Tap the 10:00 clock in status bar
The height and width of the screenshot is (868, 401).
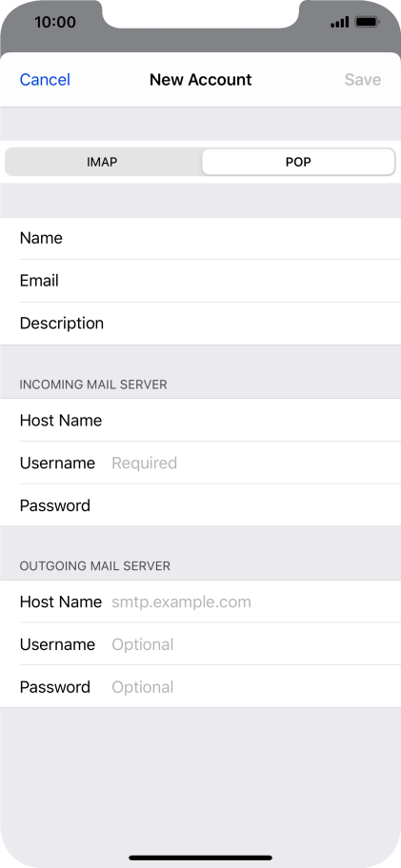(x=55, y=22)
